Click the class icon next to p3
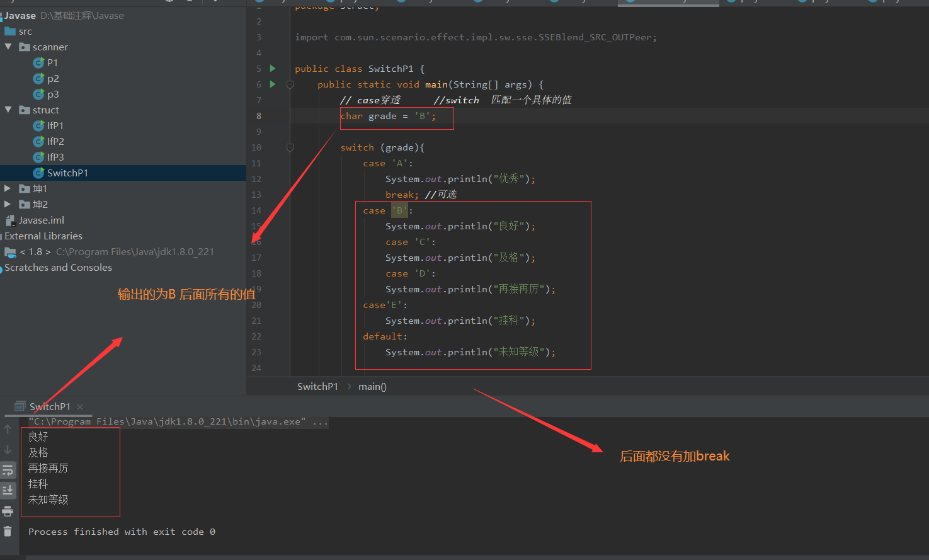 38,94
